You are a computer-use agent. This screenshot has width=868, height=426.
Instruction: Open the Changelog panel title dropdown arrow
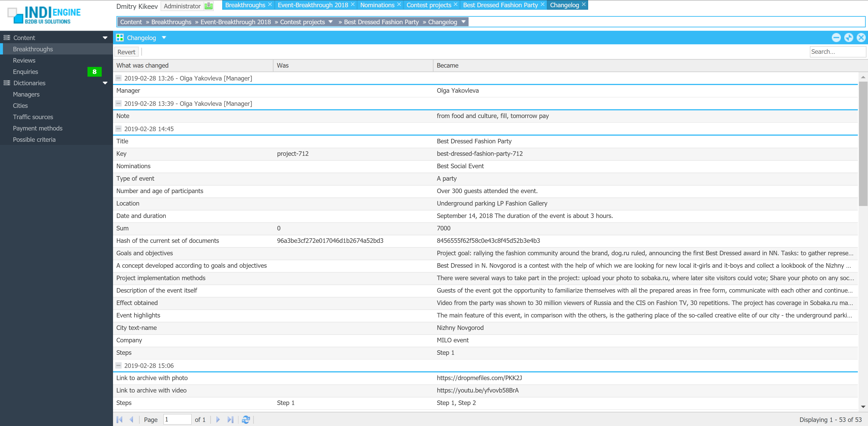point(164,37)
